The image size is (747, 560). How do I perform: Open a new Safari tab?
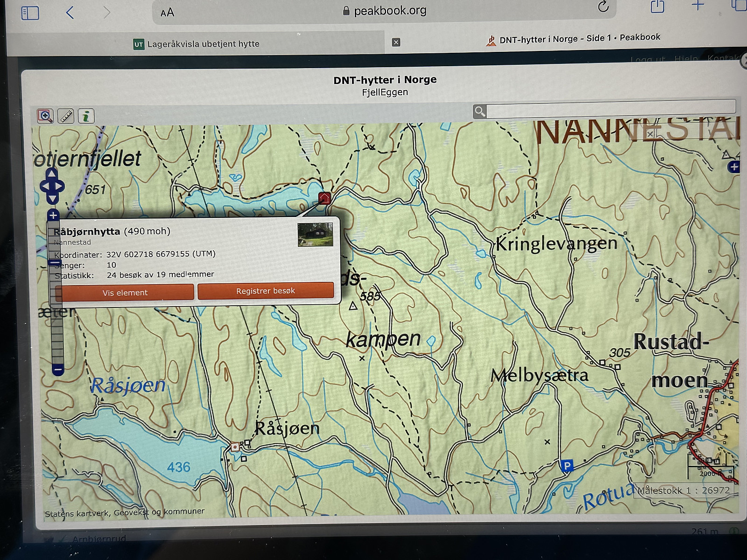point(698,6)
